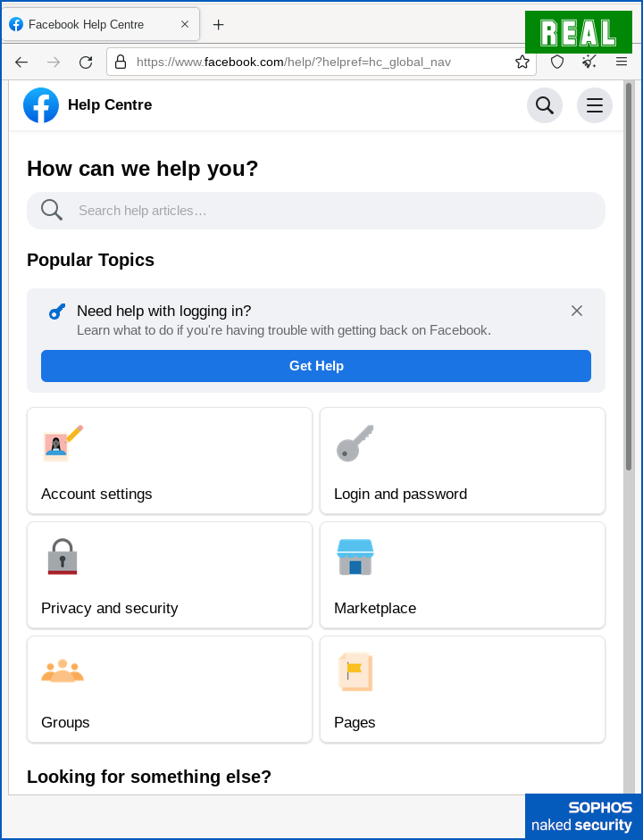
Task: Click the Facebook logo in the header
Action: pos(41,105)
